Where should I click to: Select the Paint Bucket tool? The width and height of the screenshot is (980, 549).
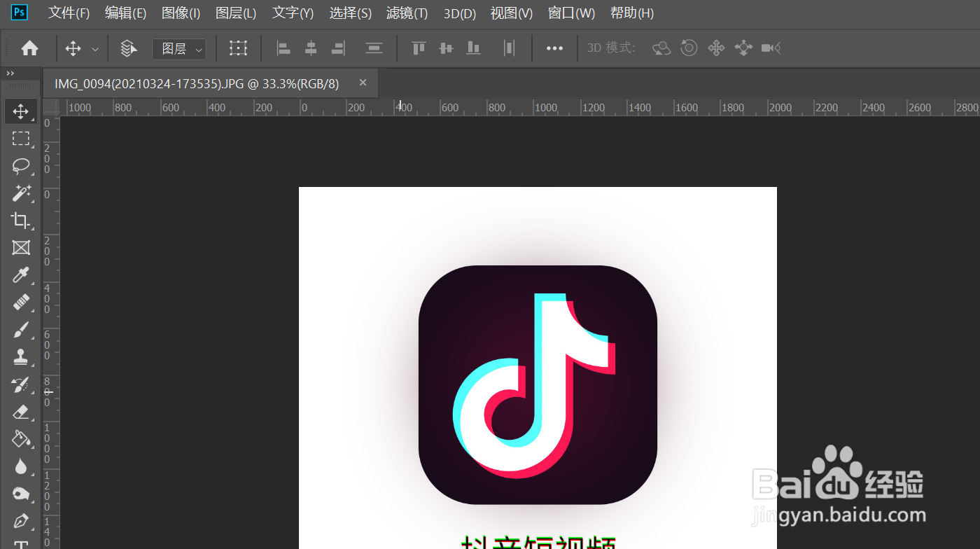(21, 439)
